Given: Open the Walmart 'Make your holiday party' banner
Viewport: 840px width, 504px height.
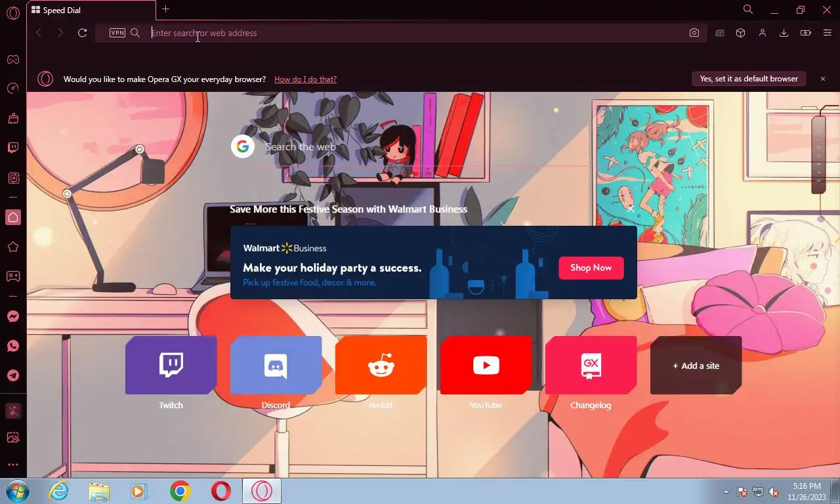Looking at the screenshot, I should (433, 262).
